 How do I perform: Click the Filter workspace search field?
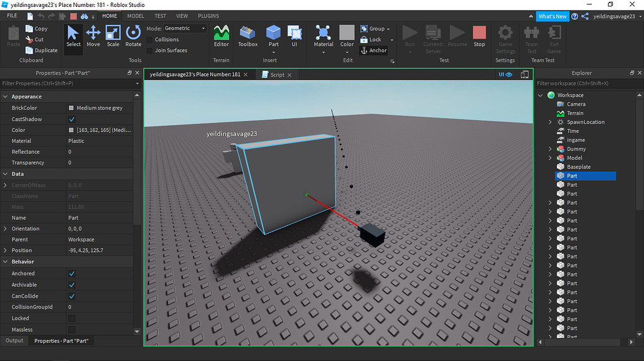(x=585, y=83)
